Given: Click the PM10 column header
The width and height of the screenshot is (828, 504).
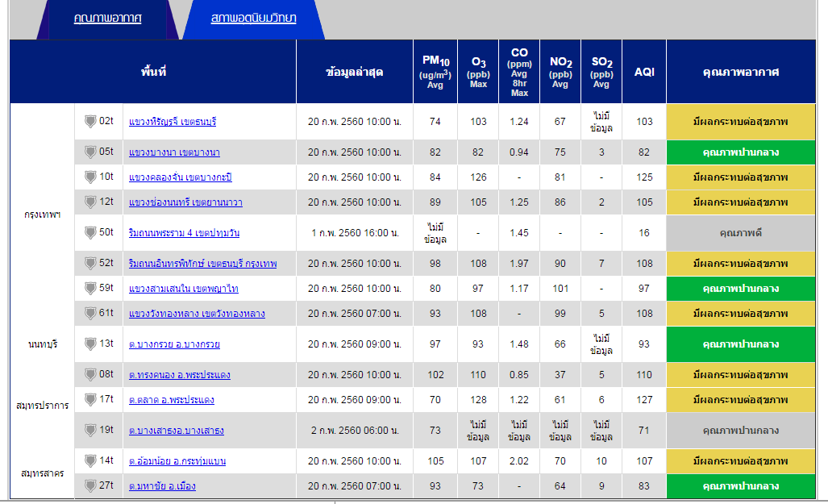Looking at the screenshot, I should [x=435, y=71].
